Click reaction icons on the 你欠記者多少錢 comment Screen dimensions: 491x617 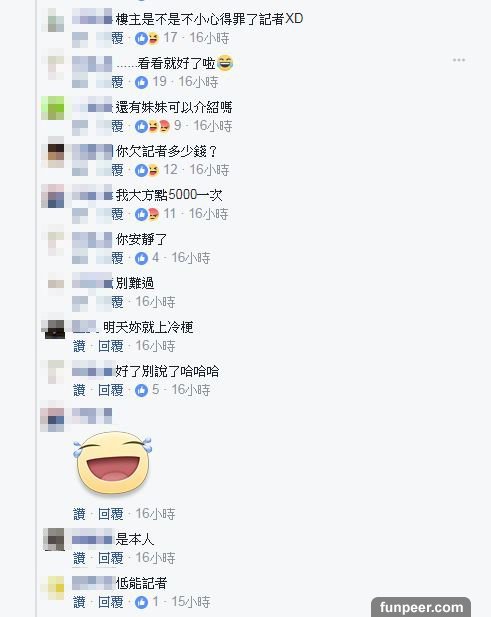[147, 170]
